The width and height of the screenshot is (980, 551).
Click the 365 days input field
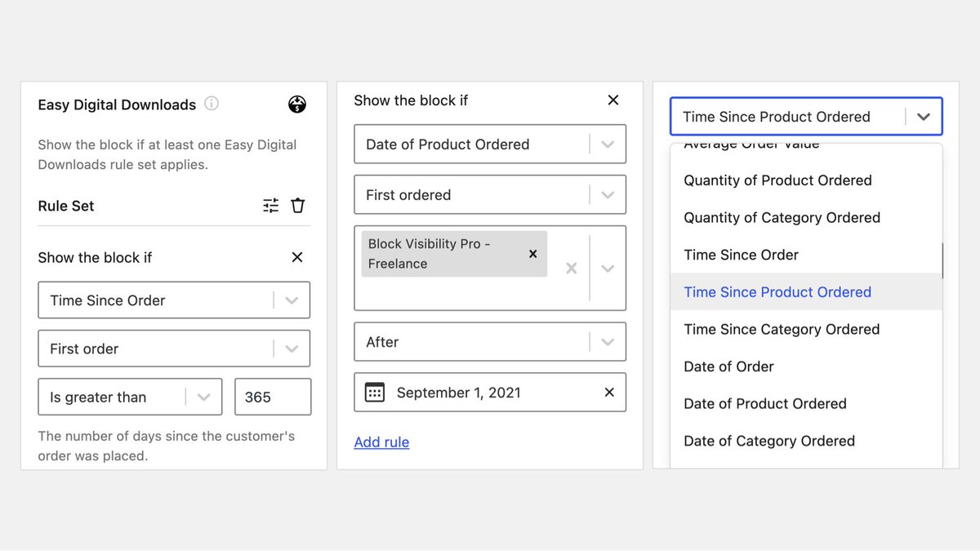point(273,398)
